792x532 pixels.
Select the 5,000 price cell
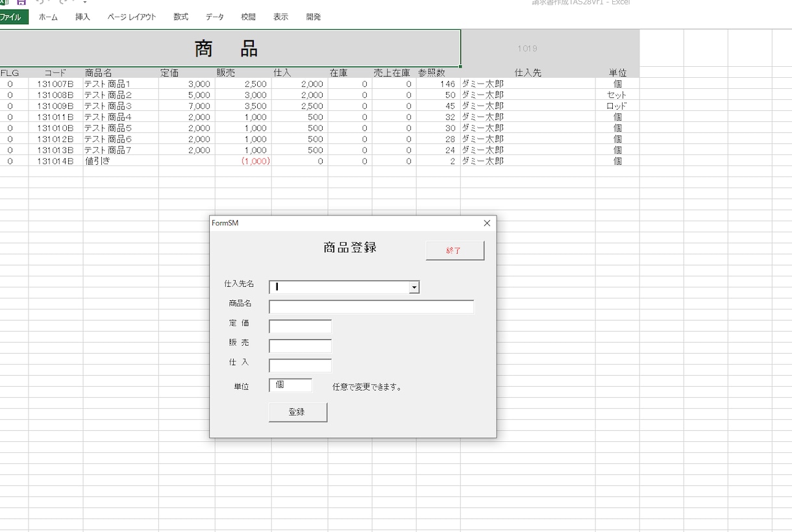(187, 95)
